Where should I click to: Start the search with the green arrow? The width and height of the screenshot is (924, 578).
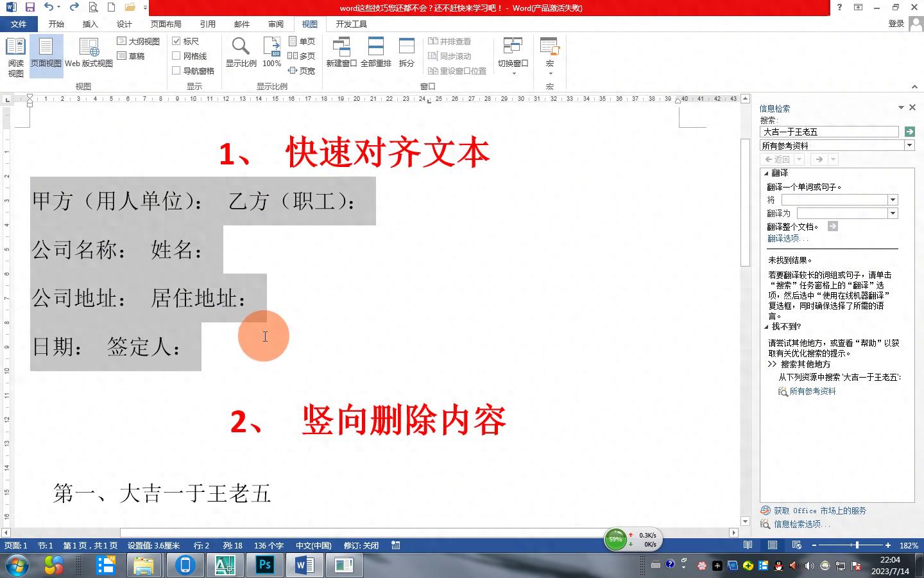tap(909, 132)
